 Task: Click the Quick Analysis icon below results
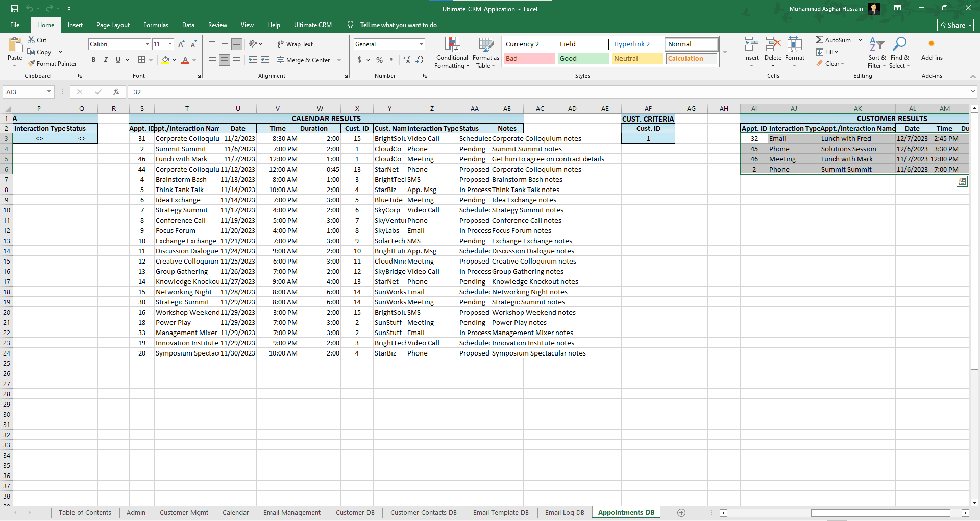962,181
